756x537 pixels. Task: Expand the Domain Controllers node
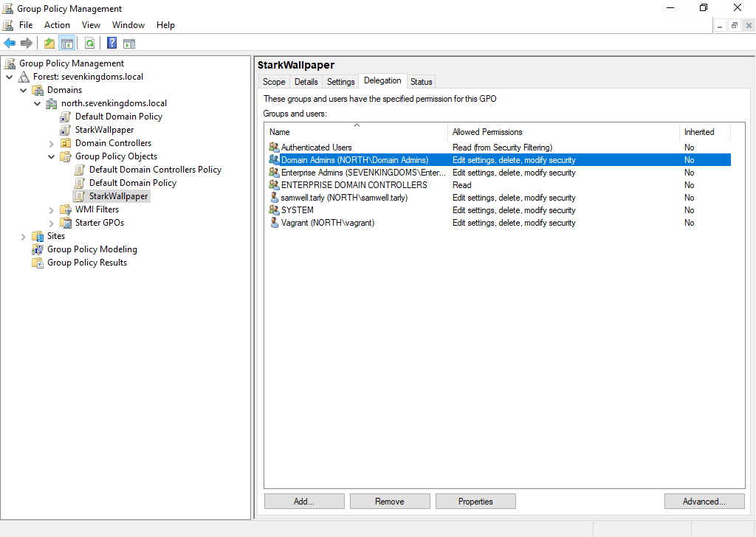click(52, 143)
